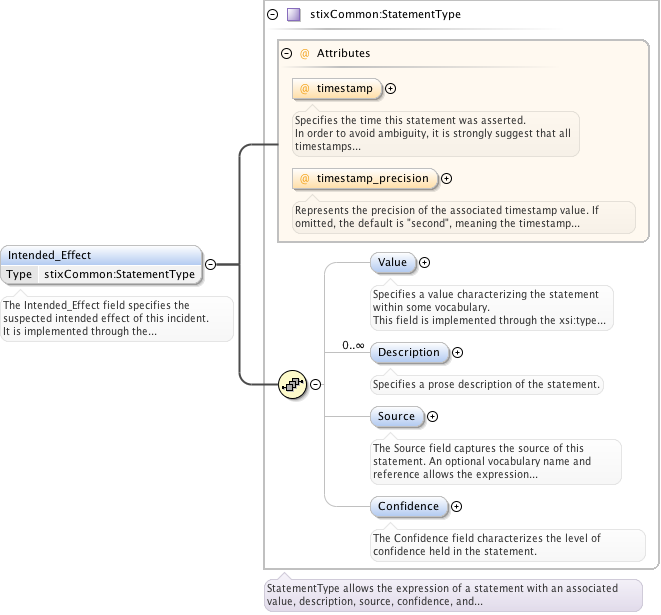Expand the Value element
The height and width of the screenshot is (615, 661).
tap(424, 262)
